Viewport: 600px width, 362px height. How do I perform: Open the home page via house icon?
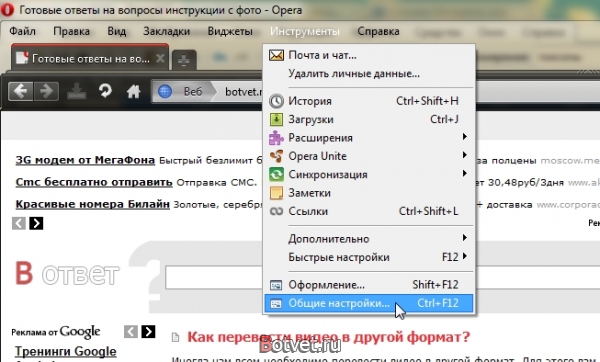[x=134, y=91]
